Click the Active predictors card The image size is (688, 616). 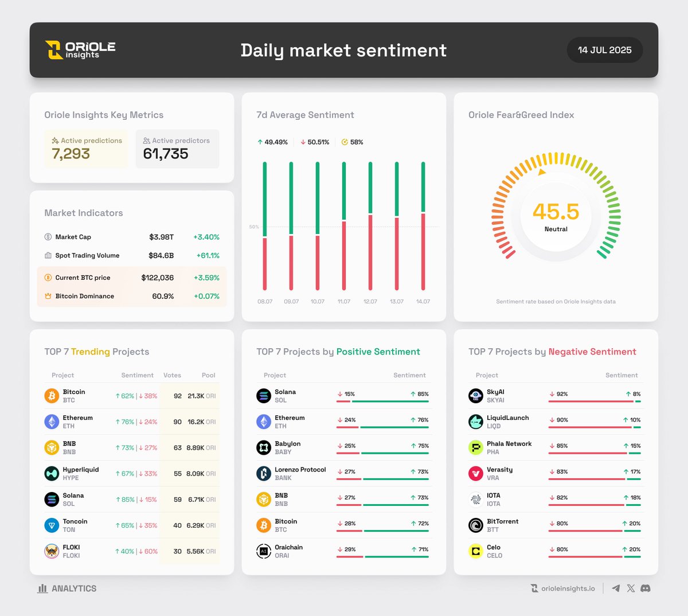(178, 149)
